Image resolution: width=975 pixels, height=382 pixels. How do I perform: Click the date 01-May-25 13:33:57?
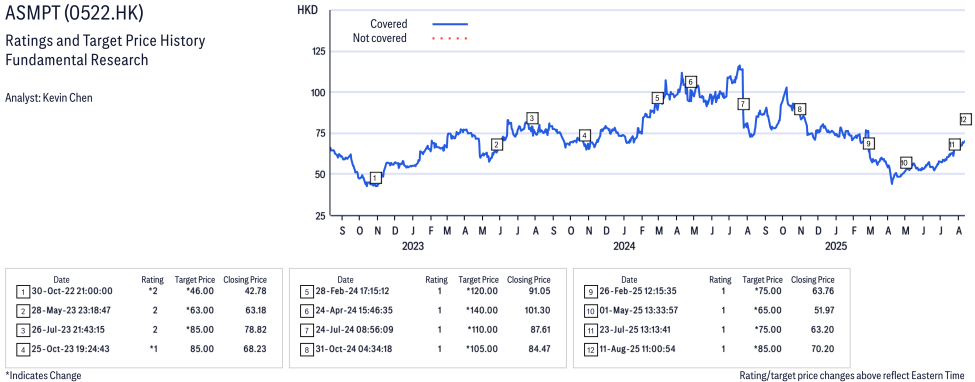(639, 310)
